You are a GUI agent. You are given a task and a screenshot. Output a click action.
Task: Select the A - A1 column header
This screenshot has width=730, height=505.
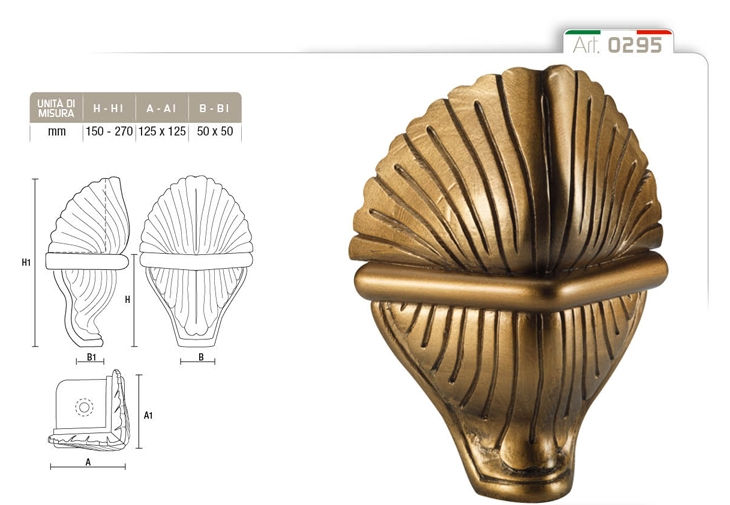(162, 108)
